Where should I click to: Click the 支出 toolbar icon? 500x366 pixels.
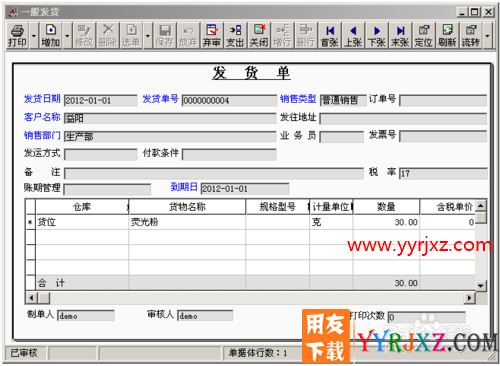235,35
